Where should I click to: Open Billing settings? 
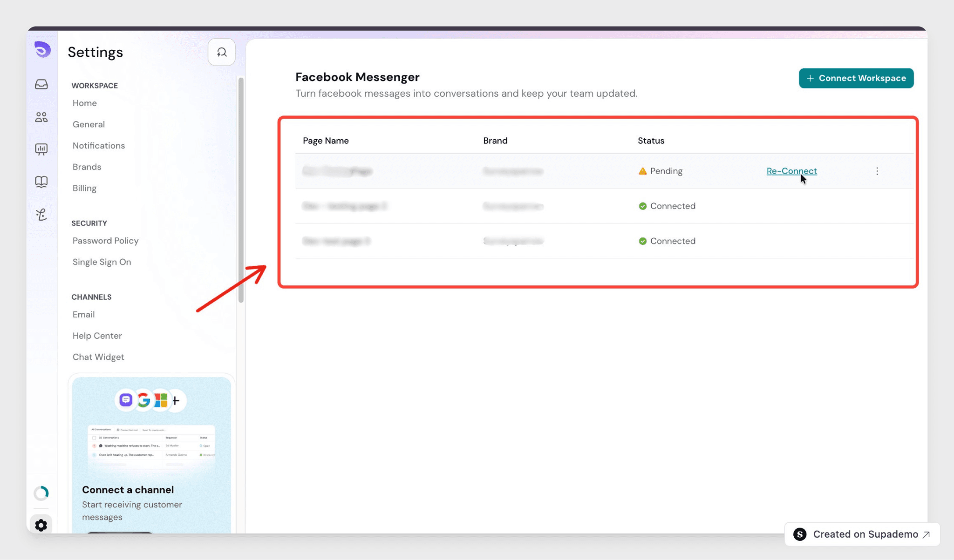84,188
